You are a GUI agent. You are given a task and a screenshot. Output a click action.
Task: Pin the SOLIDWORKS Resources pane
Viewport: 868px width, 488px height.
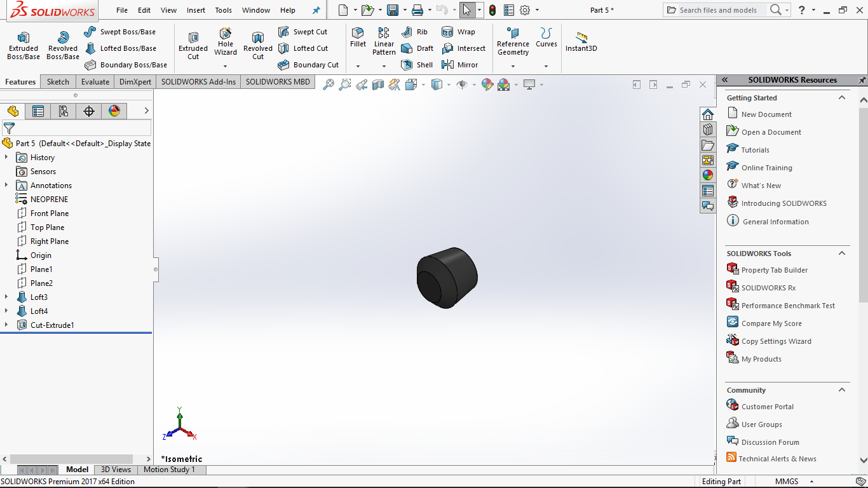862,80
